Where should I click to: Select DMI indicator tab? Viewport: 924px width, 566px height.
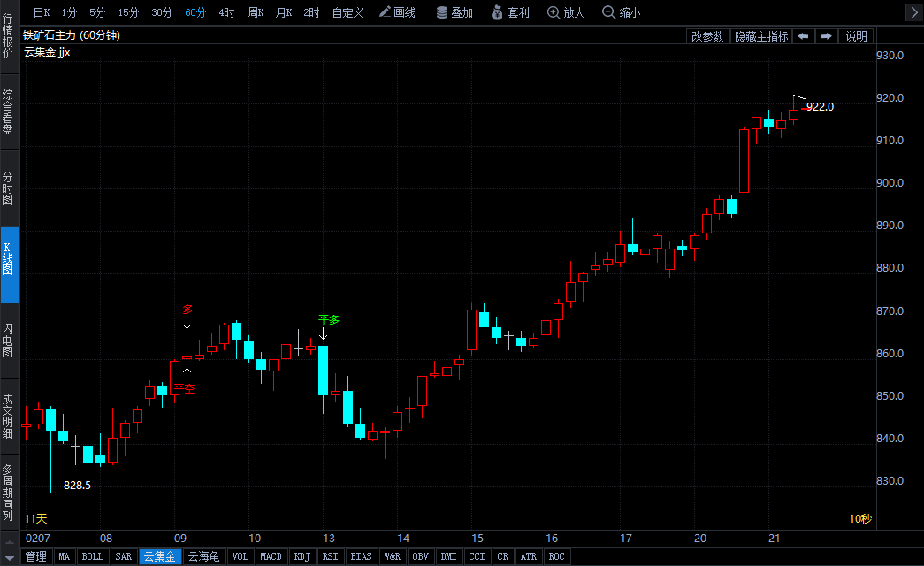pos(449,556)
